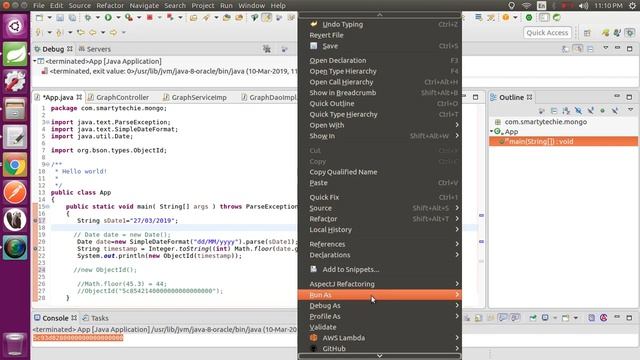
Task: Click the Debug perspective icon at far right
Action: [x=630, y=33]
